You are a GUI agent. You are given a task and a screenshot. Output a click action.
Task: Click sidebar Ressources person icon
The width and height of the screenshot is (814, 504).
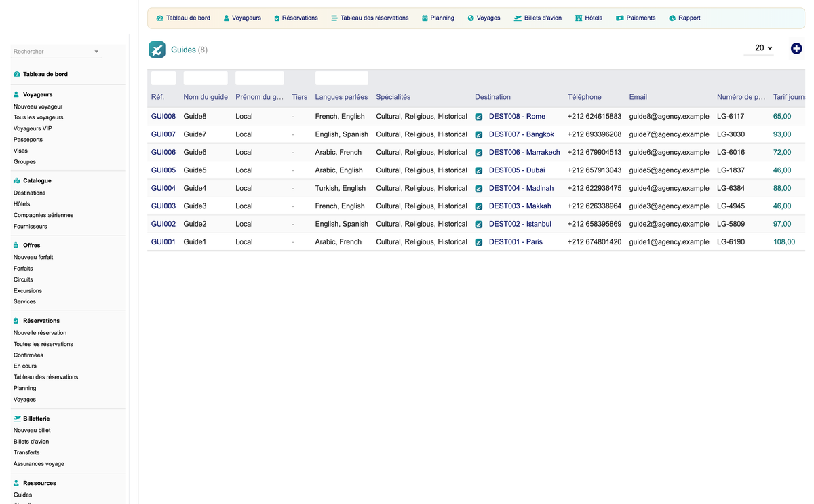tap(16, 484)
